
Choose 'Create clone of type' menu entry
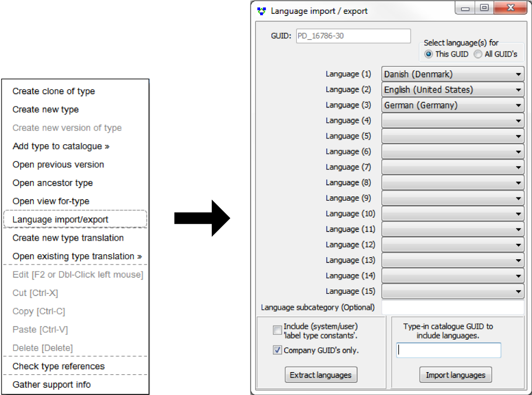(x=53, y=91)
